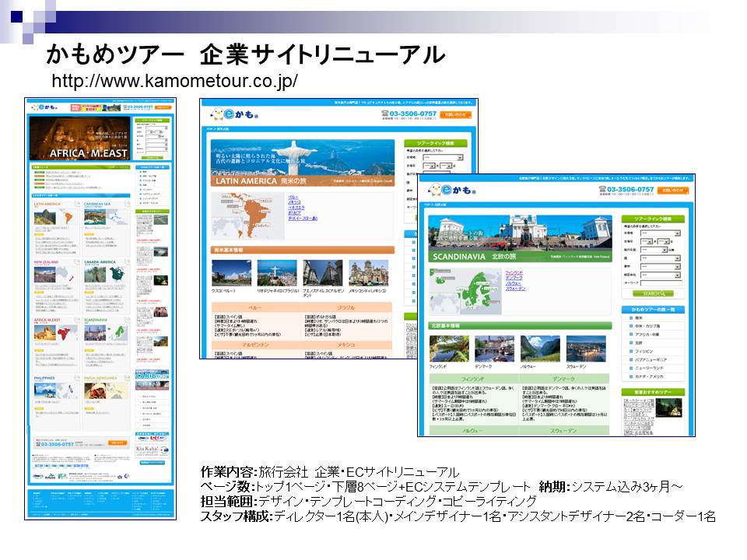Click the keyword input field in the Scandinavia search
The image size is (747, 560).
(660, 284)
